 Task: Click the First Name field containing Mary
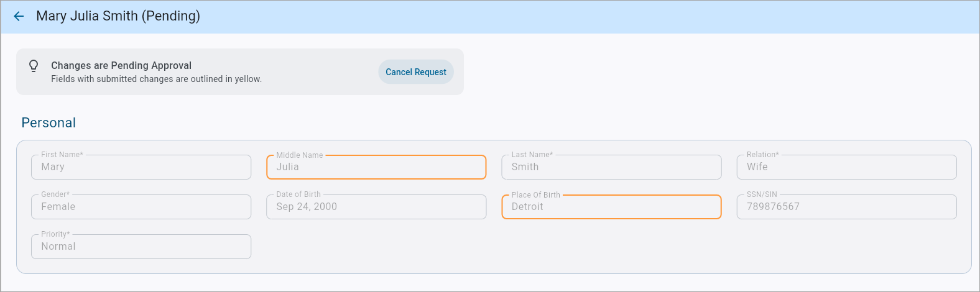[141, 167]
